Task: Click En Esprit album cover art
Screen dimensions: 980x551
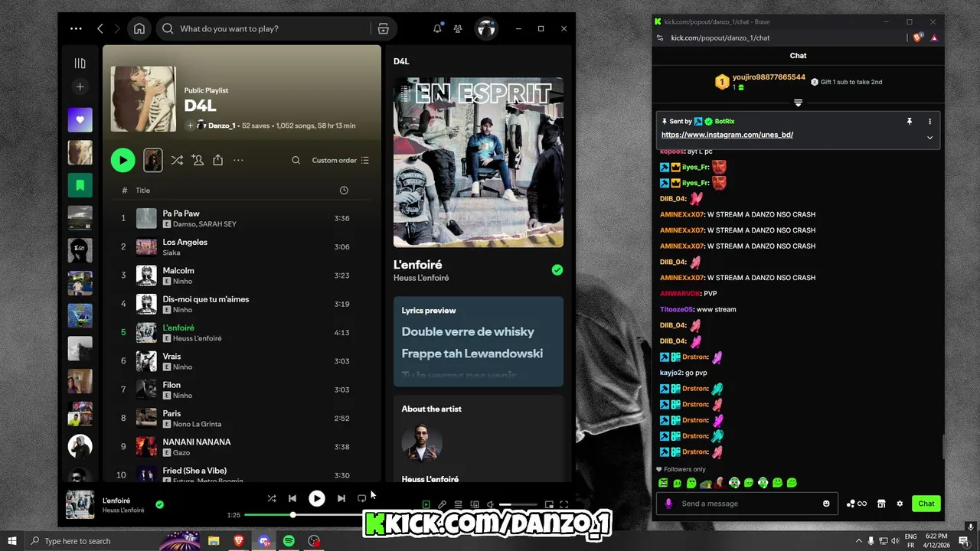Action: 479,162
